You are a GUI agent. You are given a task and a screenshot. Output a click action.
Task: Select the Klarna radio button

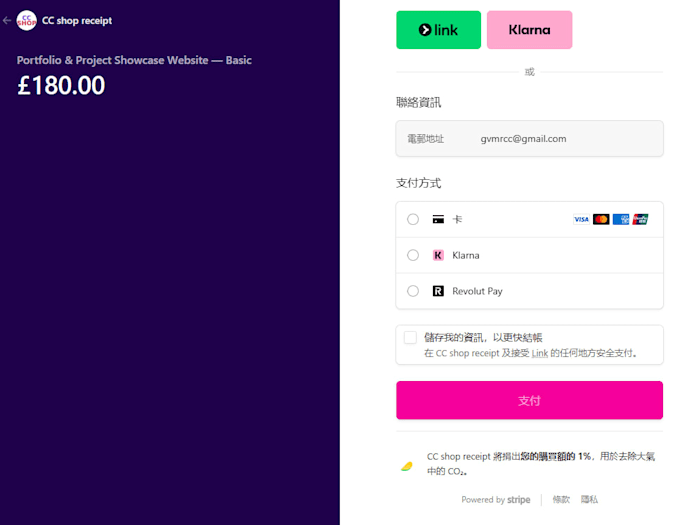coord(413,255)
